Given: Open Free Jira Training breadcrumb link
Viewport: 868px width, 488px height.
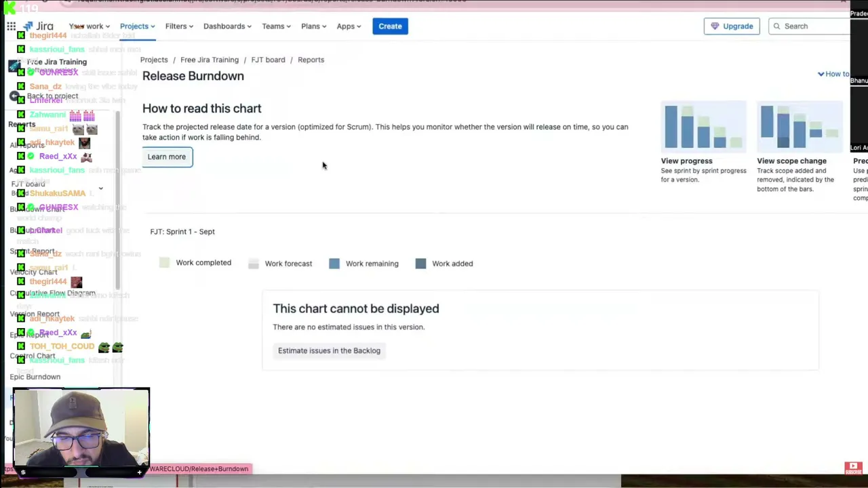Looking at the screenshot, I should click(x=210, y=60).
